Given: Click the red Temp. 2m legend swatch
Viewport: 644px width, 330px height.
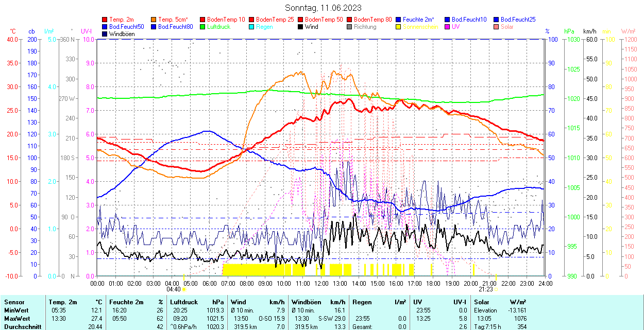Looking at the screenshot, I should tap(105, 20).
